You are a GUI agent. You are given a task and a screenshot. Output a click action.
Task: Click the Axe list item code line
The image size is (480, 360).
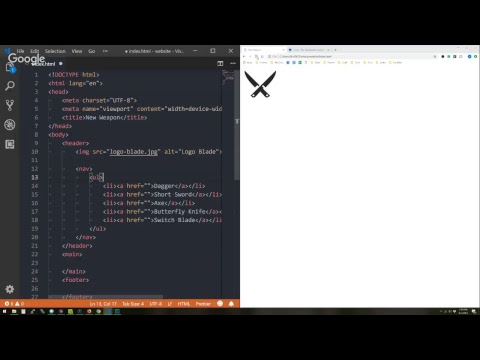[x=149, y=203]
